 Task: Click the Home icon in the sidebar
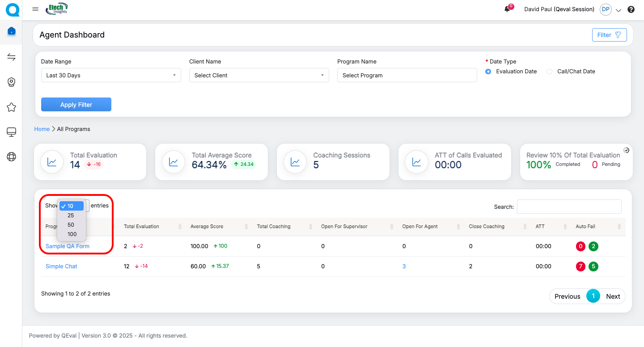12,31
